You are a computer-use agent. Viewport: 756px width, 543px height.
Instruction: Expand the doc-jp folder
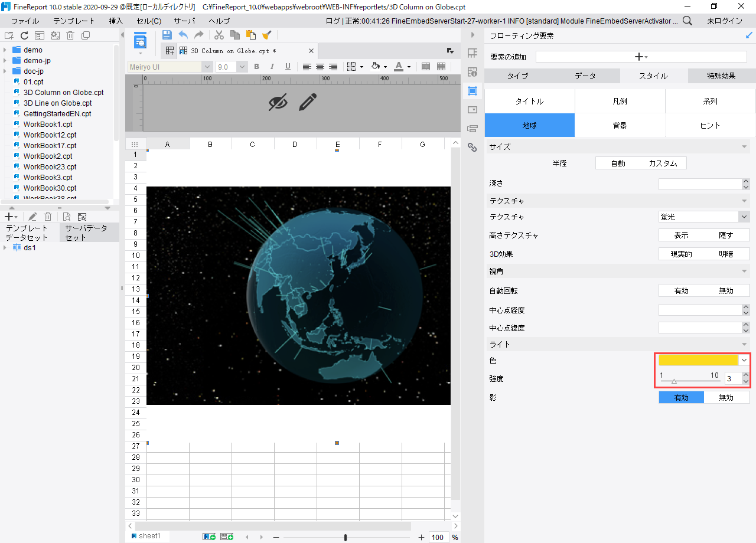[5, 71]
